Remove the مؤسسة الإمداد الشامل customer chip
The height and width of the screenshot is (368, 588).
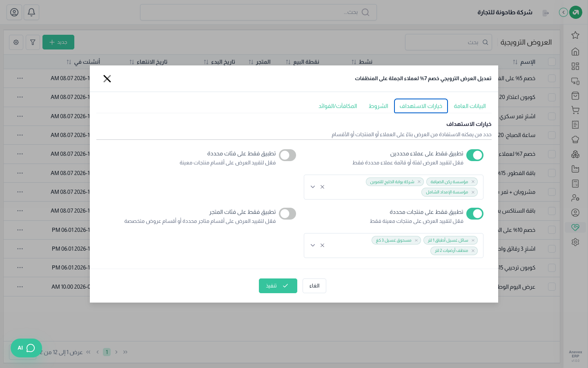473,192
